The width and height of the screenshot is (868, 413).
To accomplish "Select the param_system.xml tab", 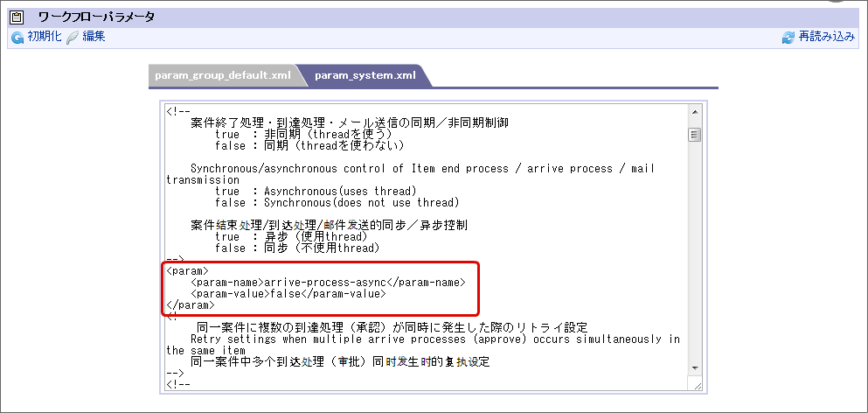I will 365,75.
